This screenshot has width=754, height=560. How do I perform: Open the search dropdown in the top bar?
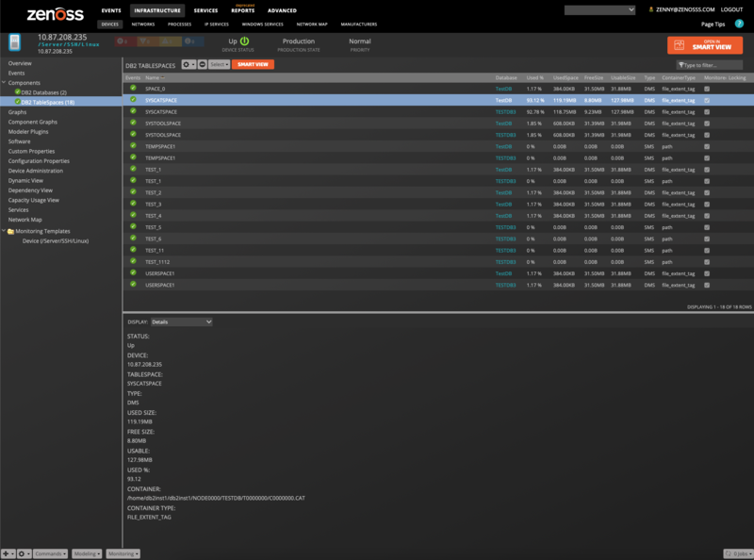[x=599, y=9]
